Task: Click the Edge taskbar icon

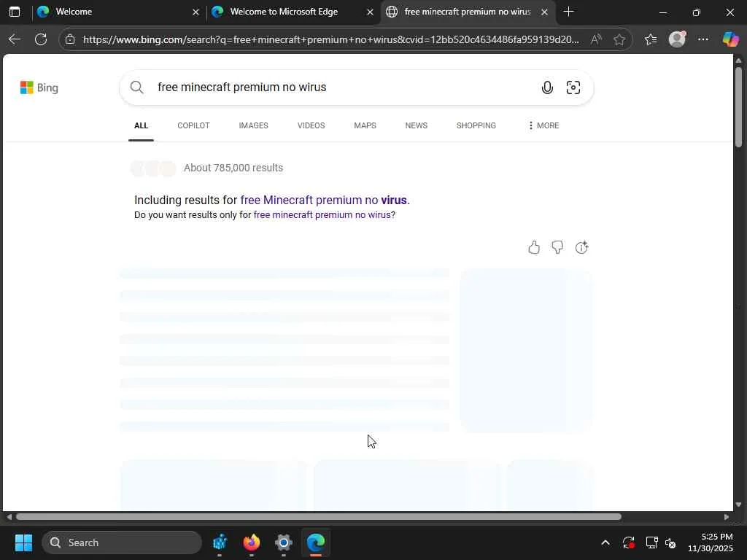Action: click(316, 542)
